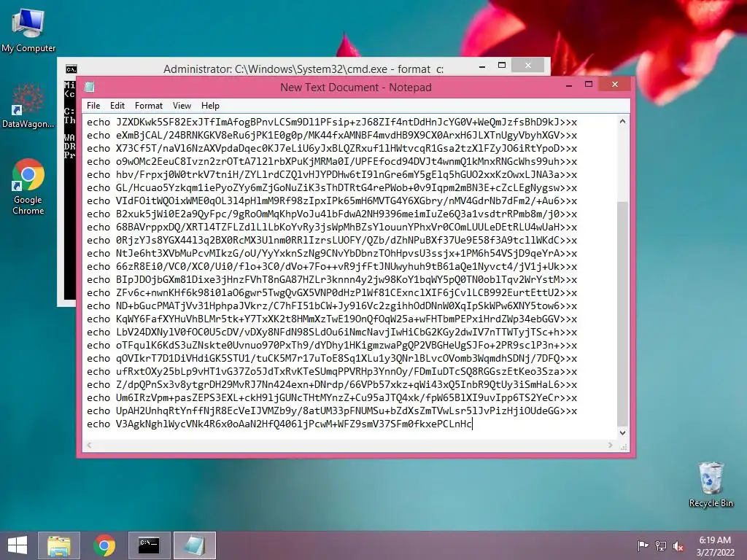The width and height of the screenshot is (747, 560).
Task: Click the Notepad title "New Text Document - Notepad"
Action: [x=355, y=87]
